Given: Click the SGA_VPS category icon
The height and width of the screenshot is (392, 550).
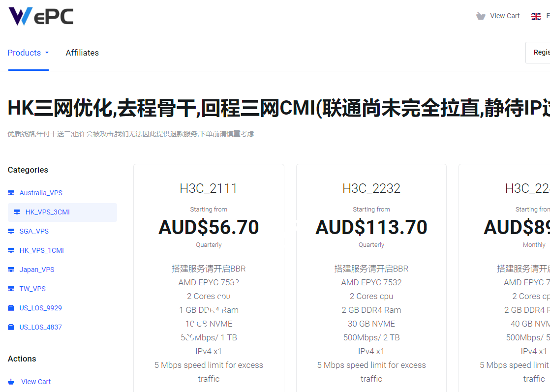Looking at the screenshot, I should pyautogui.click(x=11, y=231).
